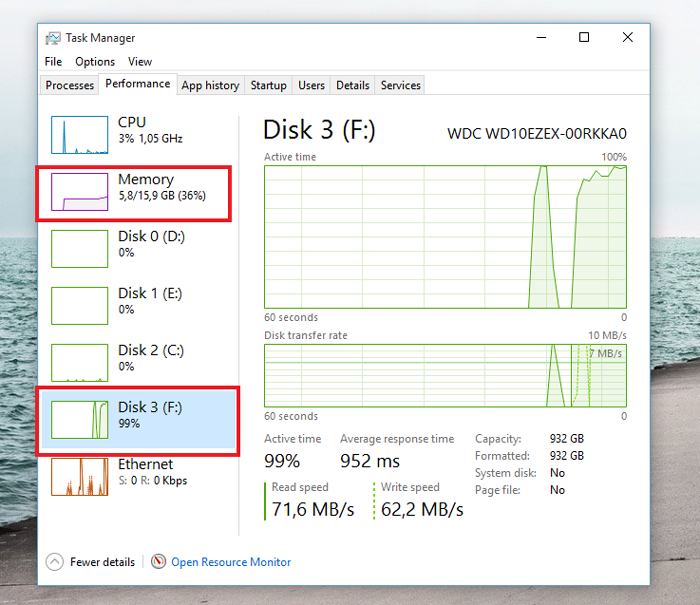The image size is (700, 605).
Task: Click the 71,6 MB/s read speed value
Action: coord(313,509)
